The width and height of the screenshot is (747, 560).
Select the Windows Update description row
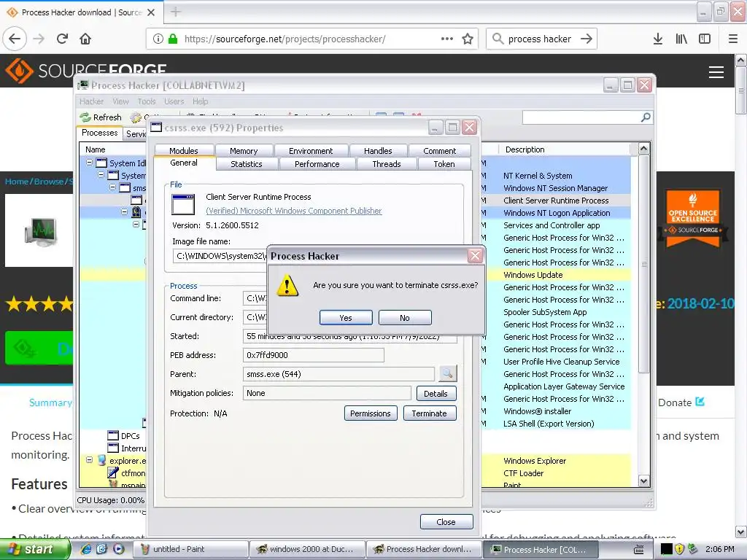pyautogui.click(x=533, y=275)
